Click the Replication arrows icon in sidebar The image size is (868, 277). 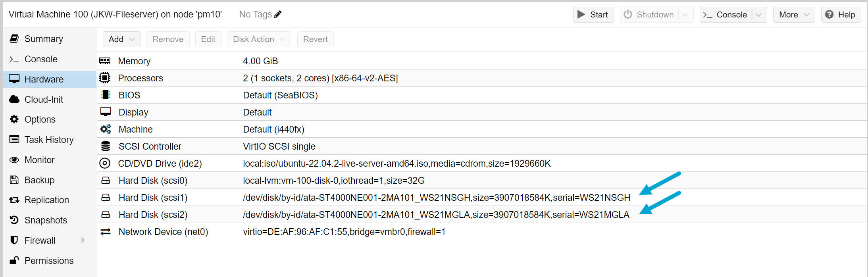point(14,200)
